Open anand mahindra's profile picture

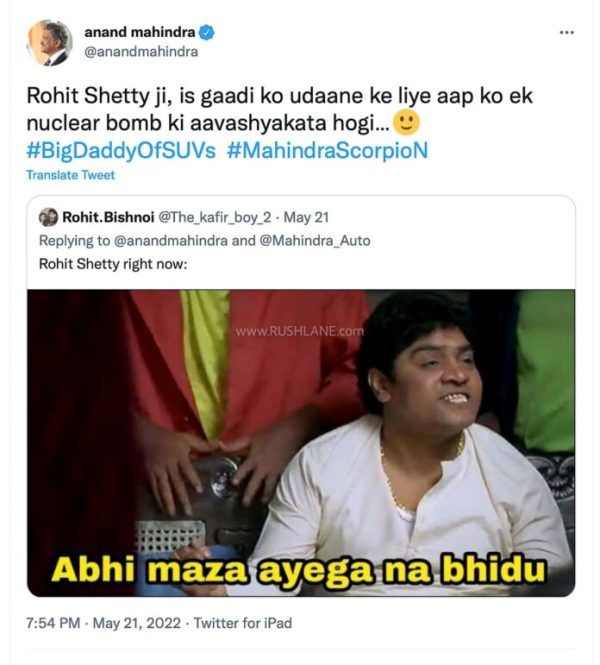pyautogui.click(x=50, y=42)
